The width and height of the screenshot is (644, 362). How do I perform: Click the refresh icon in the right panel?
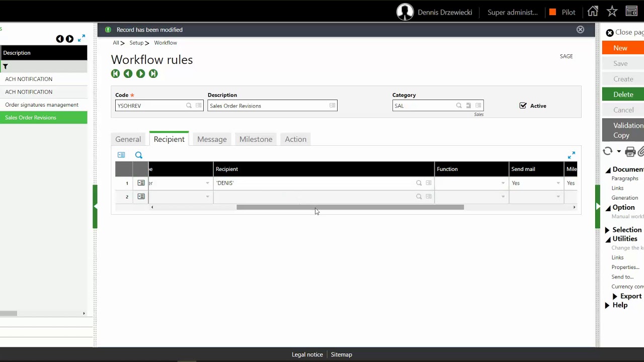(608, 151)
